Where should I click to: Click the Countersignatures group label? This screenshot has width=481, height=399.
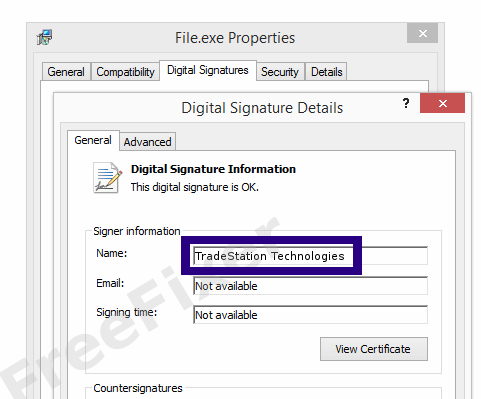click(x=138, y=388)
